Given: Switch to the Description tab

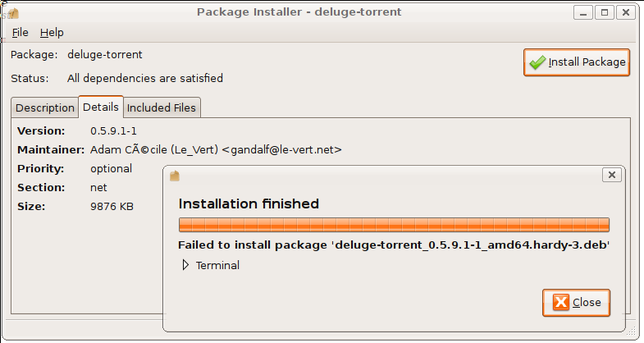Looking at the screenshot, I should [x=45, y=107].
